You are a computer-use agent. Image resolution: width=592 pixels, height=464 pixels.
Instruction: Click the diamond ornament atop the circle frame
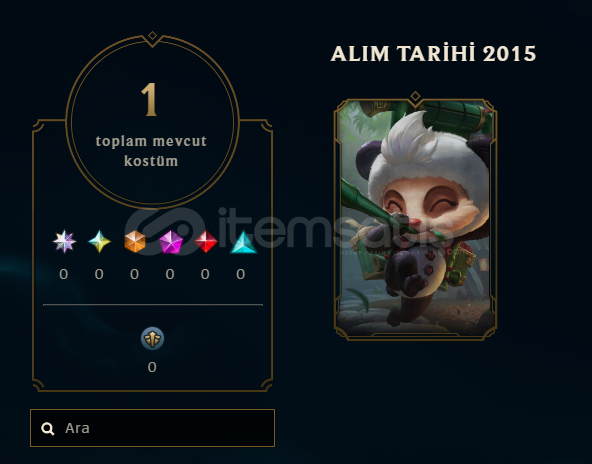click(x=152, y=36)
